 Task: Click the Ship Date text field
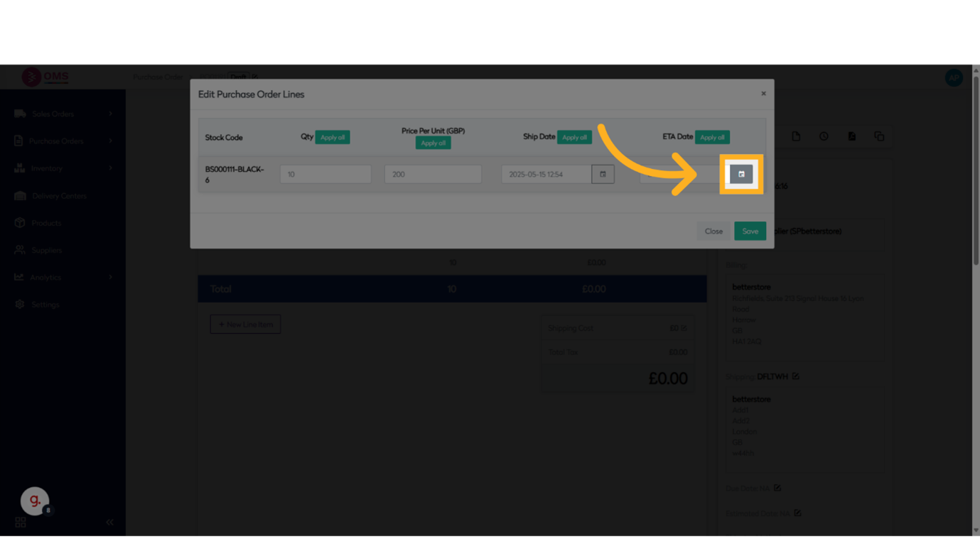click(x=546, y=174)
